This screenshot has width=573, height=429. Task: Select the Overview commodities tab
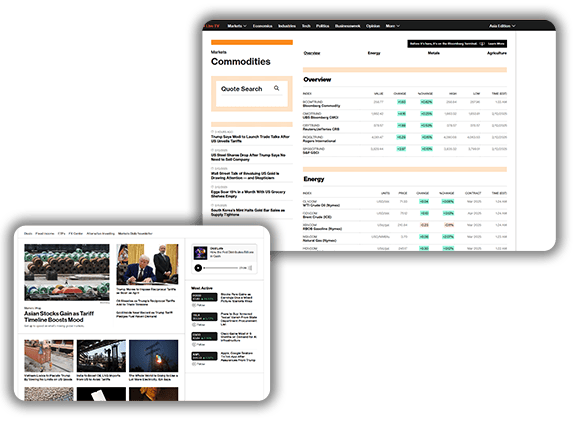tap(312, 53)
